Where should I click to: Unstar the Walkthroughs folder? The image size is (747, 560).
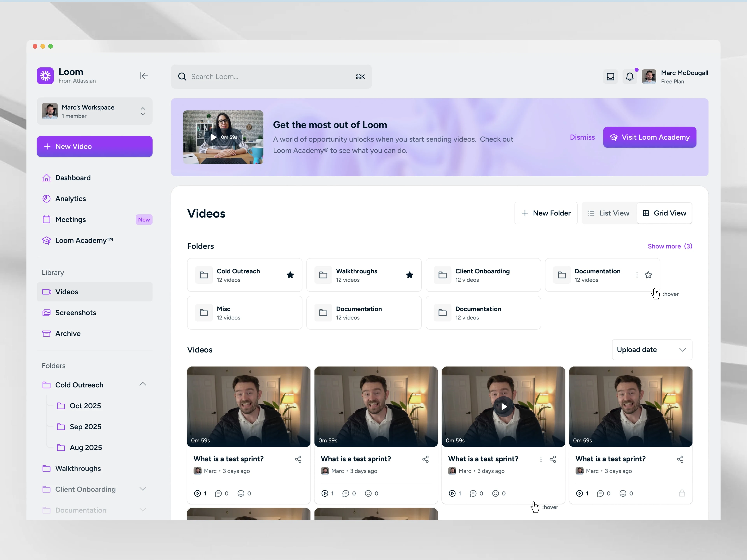tap(409, 275)
